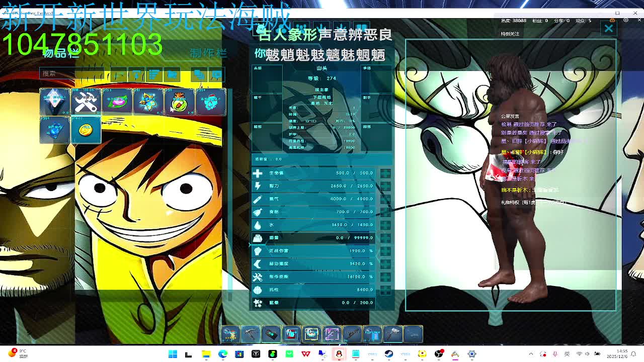Screen dimensions: 644x362
Task: Open the sort options in inventory toolbar
Action: (x=154, y=75)
